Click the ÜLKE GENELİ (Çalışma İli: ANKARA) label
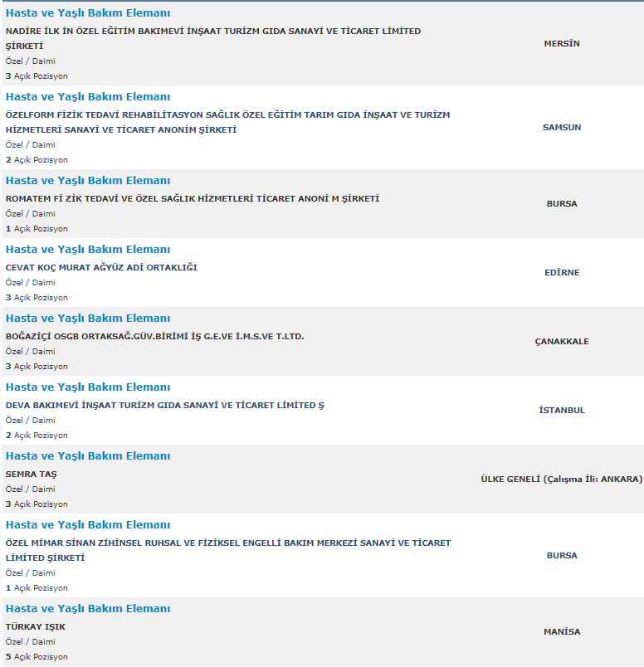Image resolution: width=644 pixels, height=667 pixels. pyautogui.click(x=562, y=480)
